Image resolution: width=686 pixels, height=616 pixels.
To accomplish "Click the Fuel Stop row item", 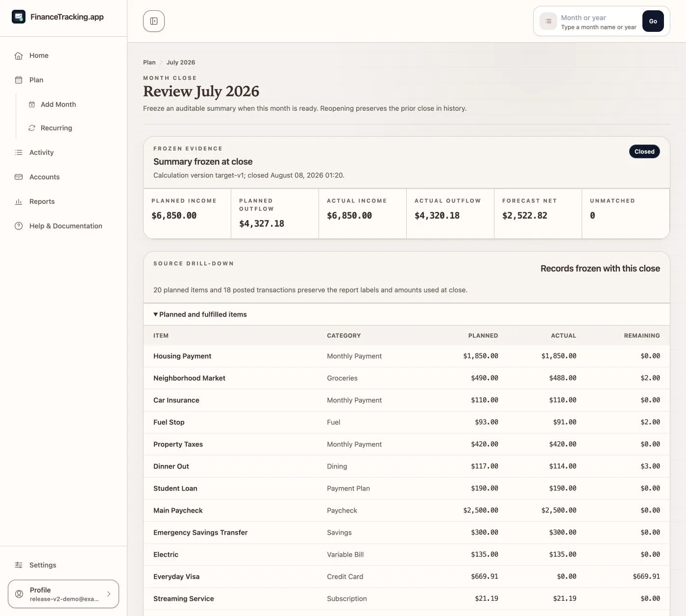I will click(x=169, y=422).
